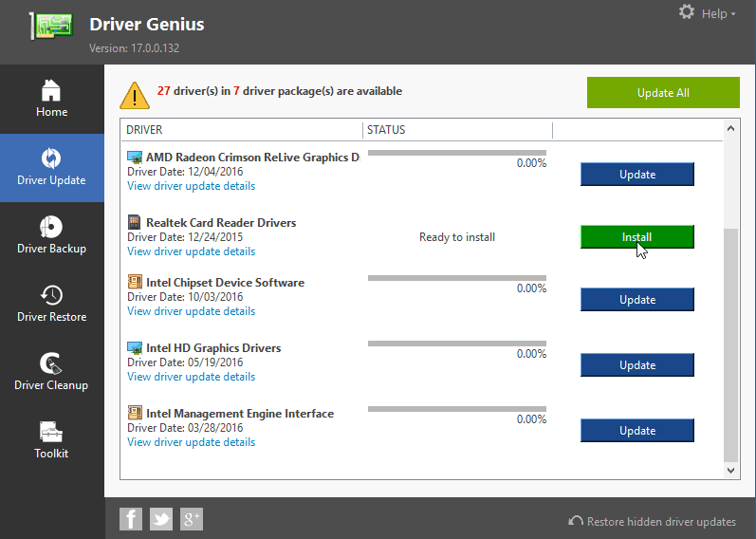Click the Intel HD Graphics device icon

coord(135,348)
